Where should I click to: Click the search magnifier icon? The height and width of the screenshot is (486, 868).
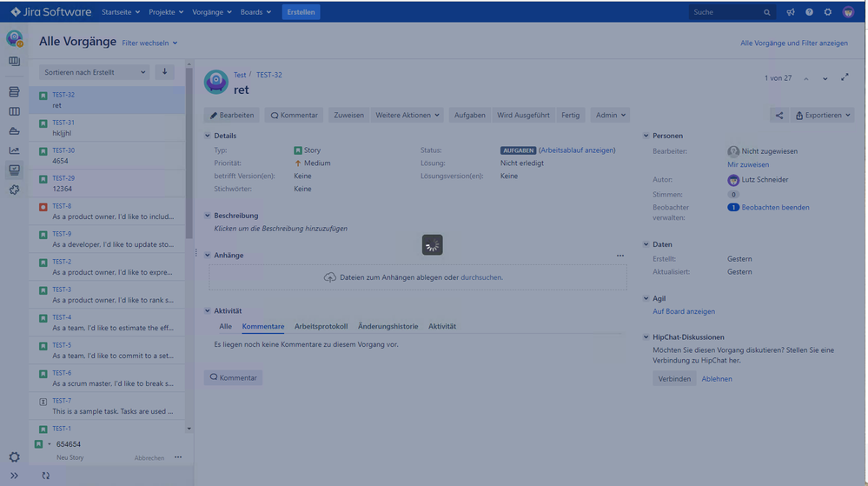[766, 12]
